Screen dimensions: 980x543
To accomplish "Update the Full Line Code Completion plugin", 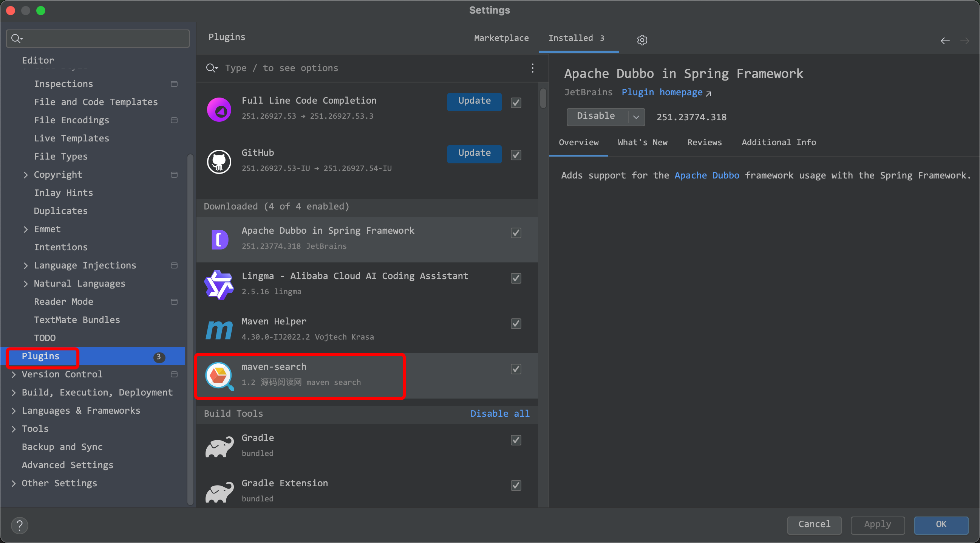I will (x=474, y=101).
